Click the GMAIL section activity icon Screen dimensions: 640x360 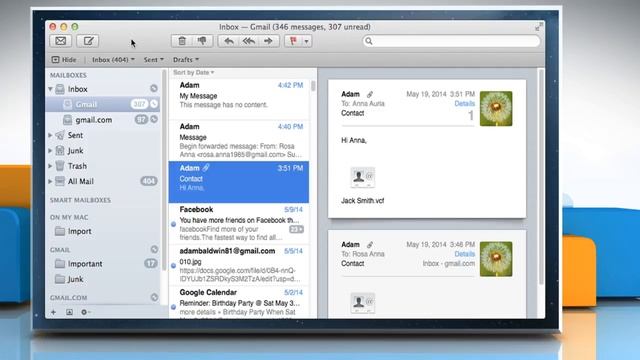[x=154, y=249]
